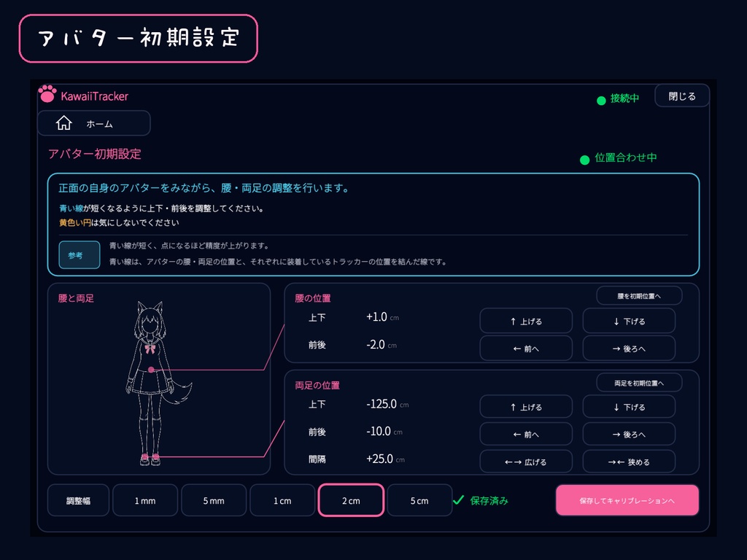Raise both feet with 上げる
The width and height of the screenshot is (747, 560).
(526, 407)
